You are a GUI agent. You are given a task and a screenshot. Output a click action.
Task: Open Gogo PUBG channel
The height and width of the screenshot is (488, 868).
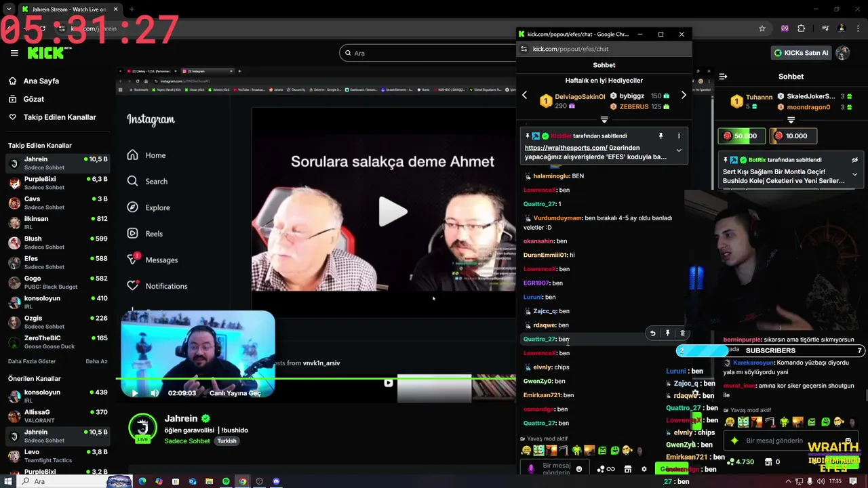(x=57, y=282)
